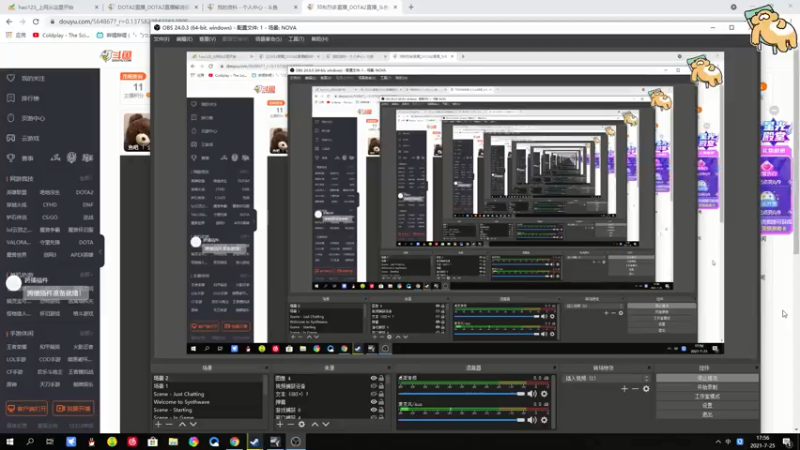The height and width of the screenshot is (450, 800).
Task: Toggle visibility of 图像 4 source
Action: pyautogui.click(x=373, y=379)
